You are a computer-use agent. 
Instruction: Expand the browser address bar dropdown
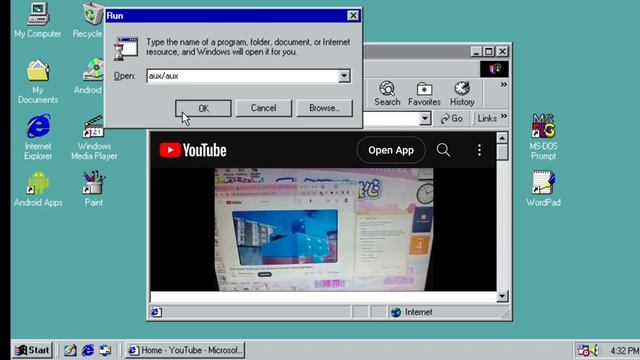pyautogui.click(x=425, y=119)
